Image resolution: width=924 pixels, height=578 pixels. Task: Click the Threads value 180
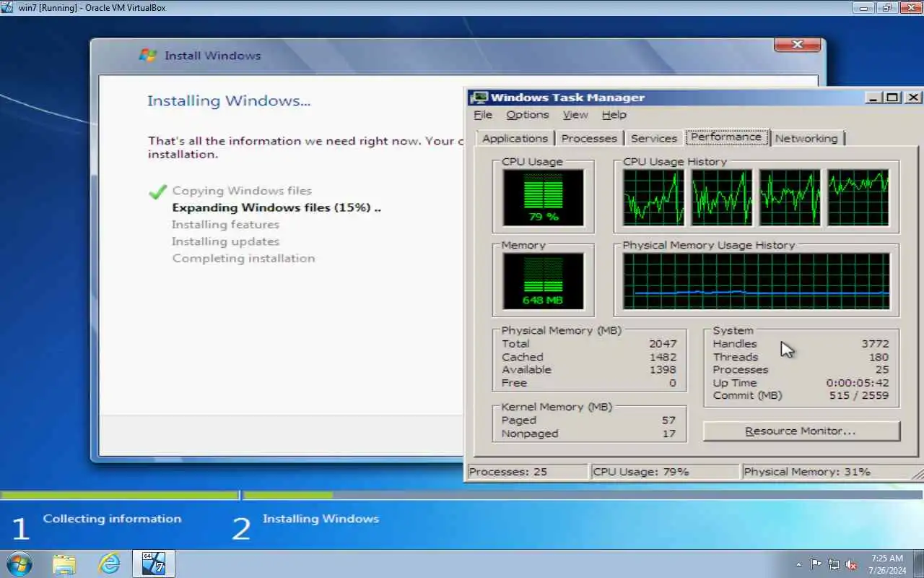(x=879, y=357)
